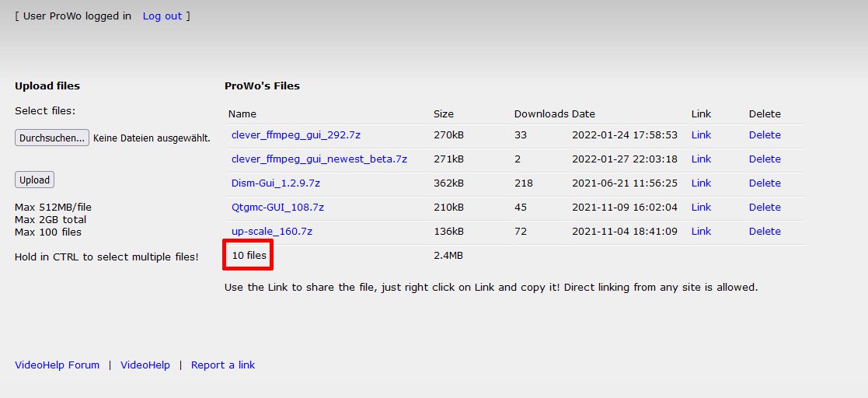Open the Dism-Gui_1.2.9.7z file link
The image size is (868, 398).
276,183
